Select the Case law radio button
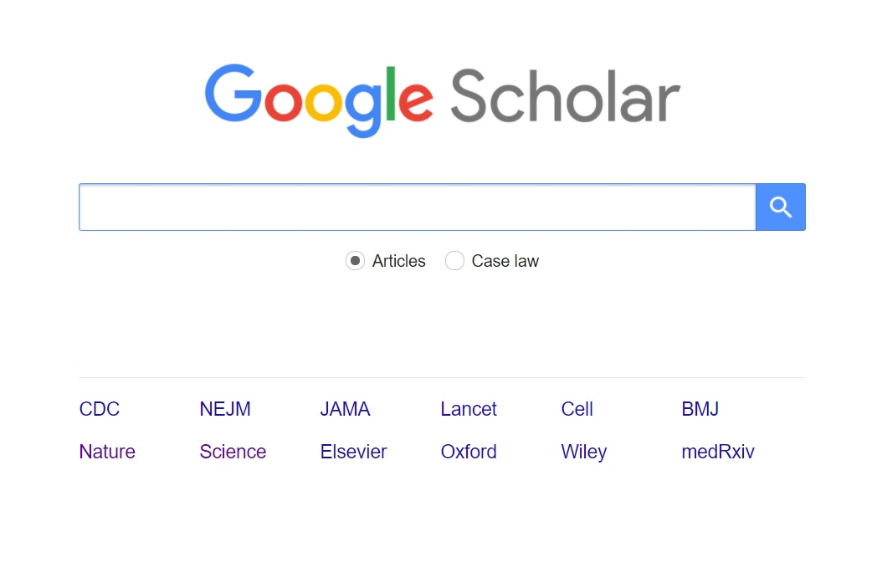Viewport: 882px width, 588px height. pyautogui.click(x=454, y=261)
